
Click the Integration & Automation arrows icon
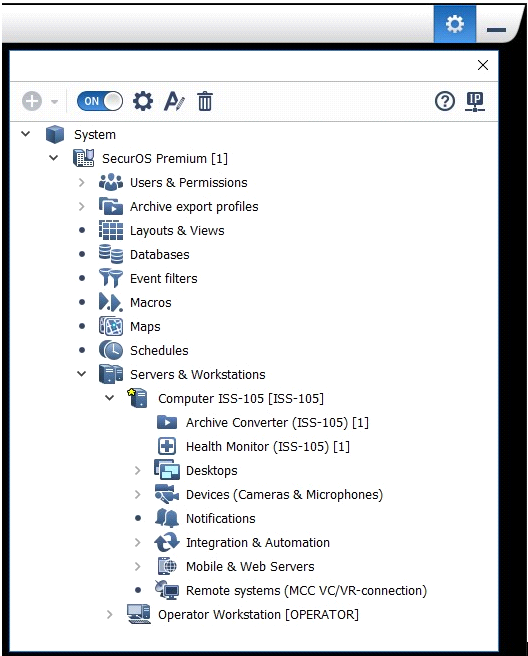point(167,542)
